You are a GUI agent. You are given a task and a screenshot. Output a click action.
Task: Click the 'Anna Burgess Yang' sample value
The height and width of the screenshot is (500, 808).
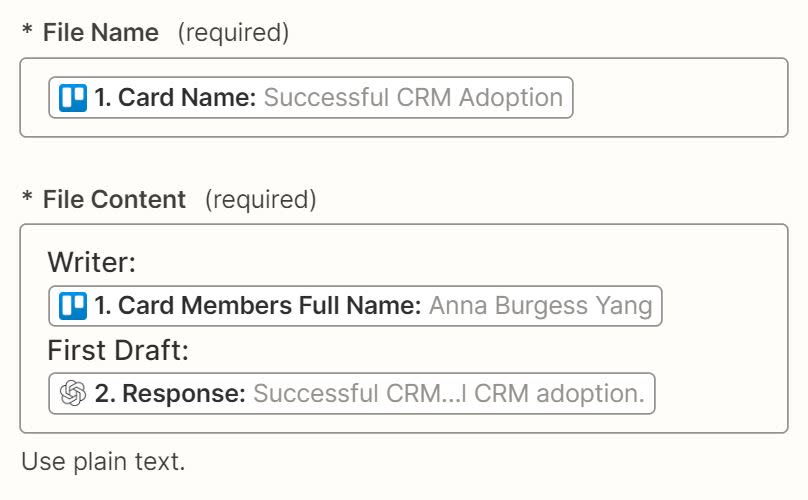point(540,306)
